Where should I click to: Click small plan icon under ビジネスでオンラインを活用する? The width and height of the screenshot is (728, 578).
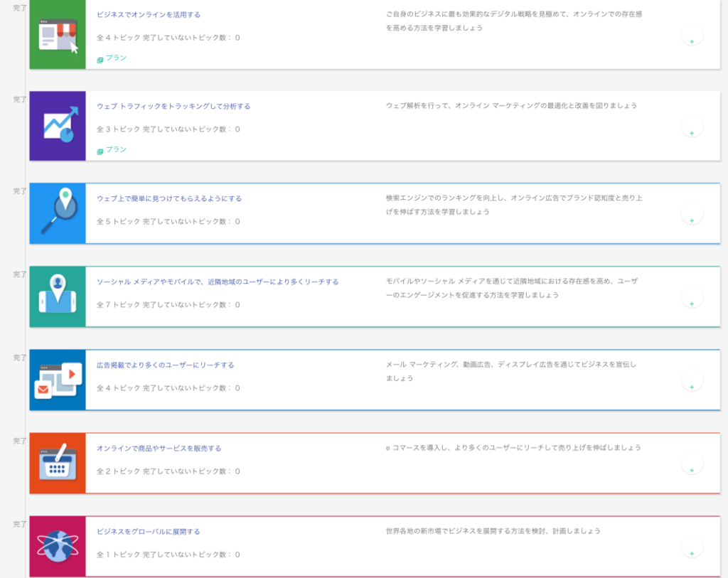coord(100,60)
